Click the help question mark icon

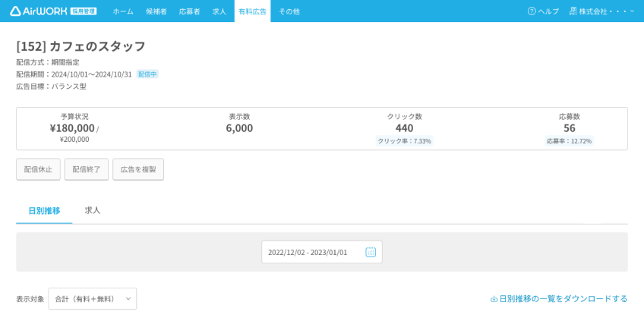532,11
